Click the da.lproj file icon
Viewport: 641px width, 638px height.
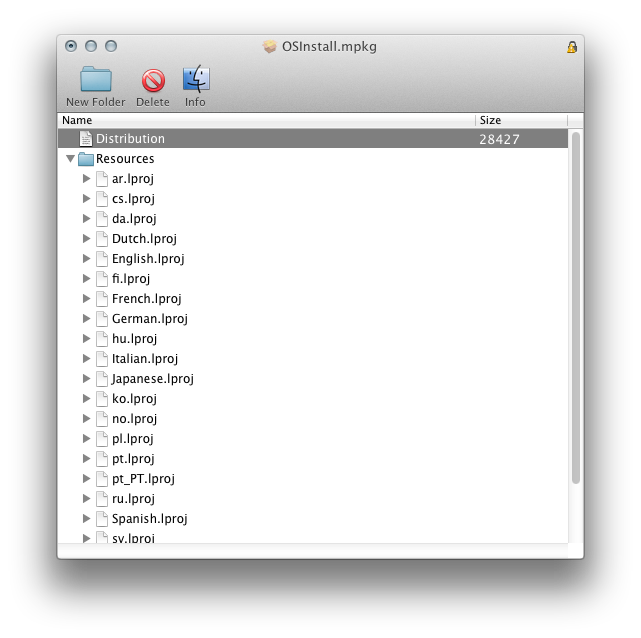pos(102,219)
